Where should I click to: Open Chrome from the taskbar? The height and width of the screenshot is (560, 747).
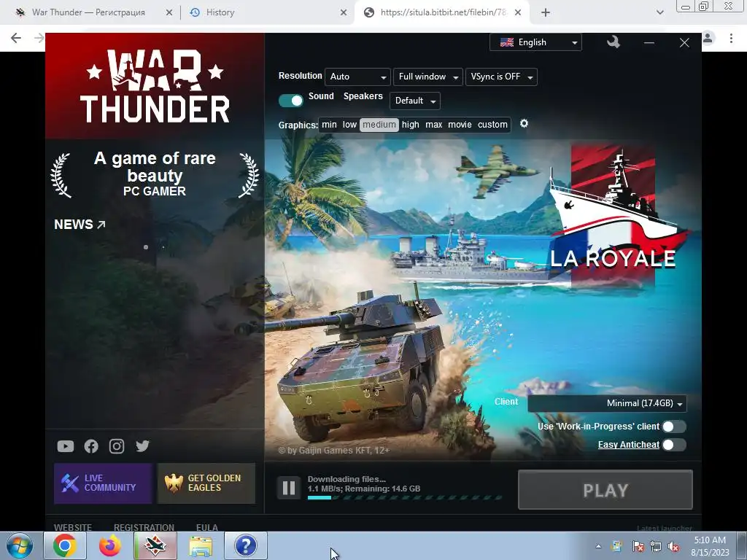point(65,545)
